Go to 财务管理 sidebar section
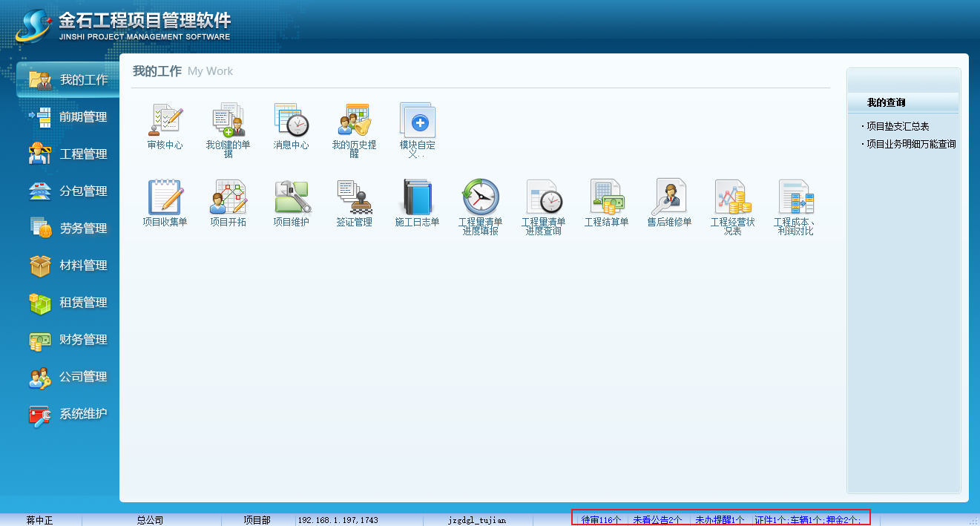 tap(83, 340)
